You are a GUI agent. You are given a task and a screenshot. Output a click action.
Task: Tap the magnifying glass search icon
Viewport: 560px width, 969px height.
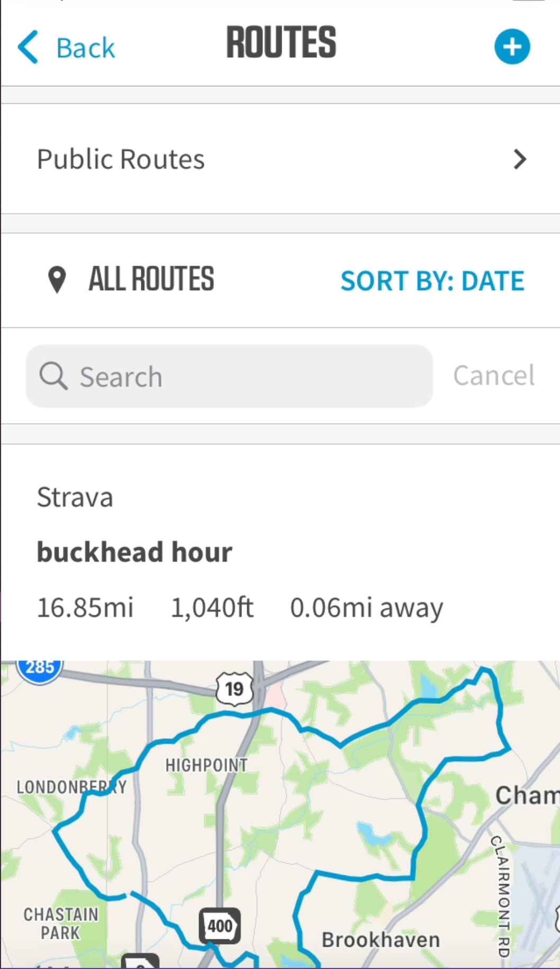pyautogui.click(x=53, y=376)
